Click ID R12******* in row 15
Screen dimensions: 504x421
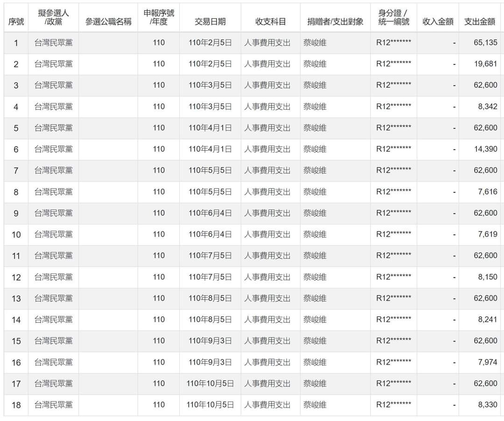pyautogui.click(x=394, y=340)
